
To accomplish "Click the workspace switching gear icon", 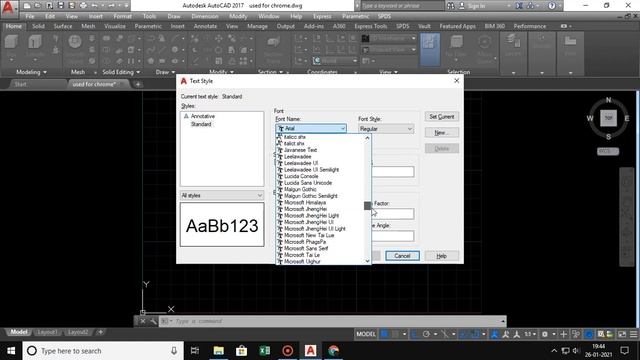I will coord(544,334).
